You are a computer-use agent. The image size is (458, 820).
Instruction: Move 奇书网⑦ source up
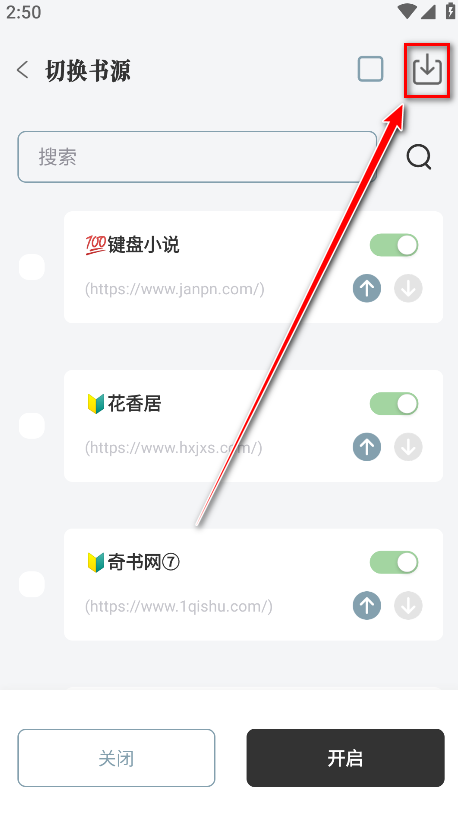(367, 606)
